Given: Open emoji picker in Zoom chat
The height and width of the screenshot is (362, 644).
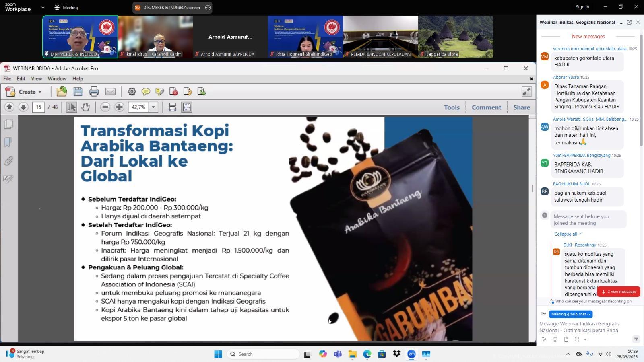Looking at the screenshot, I should click(x=555, y=339).
